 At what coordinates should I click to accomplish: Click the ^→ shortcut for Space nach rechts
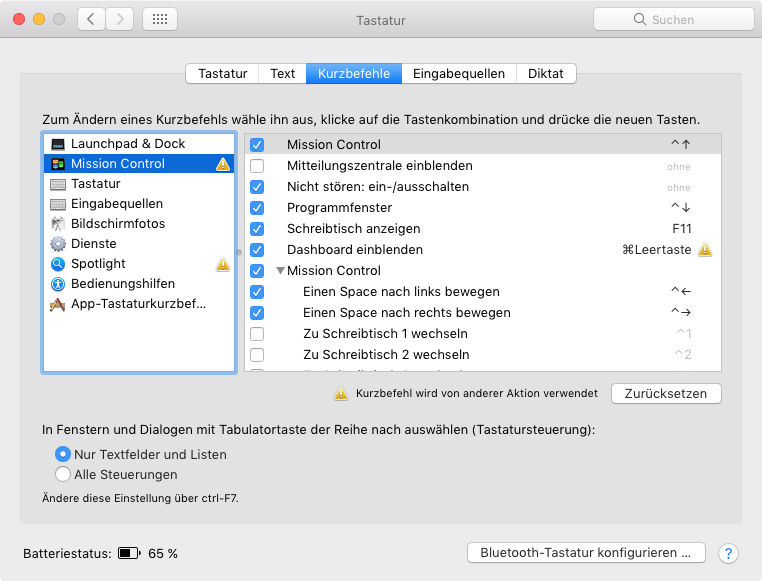681,312
